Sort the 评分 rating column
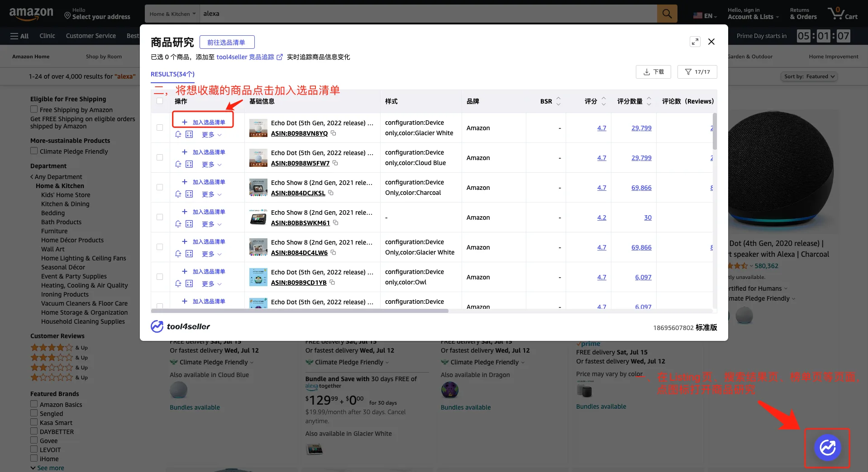Image resolution: width=868 pixels, height=472 pixels. coord(604,101)
